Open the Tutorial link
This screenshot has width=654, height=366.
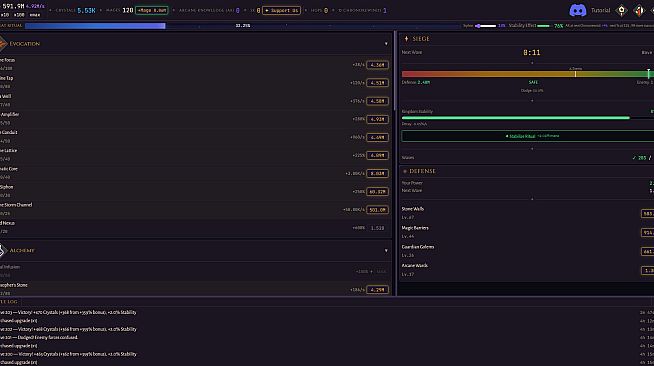point(600,10)
